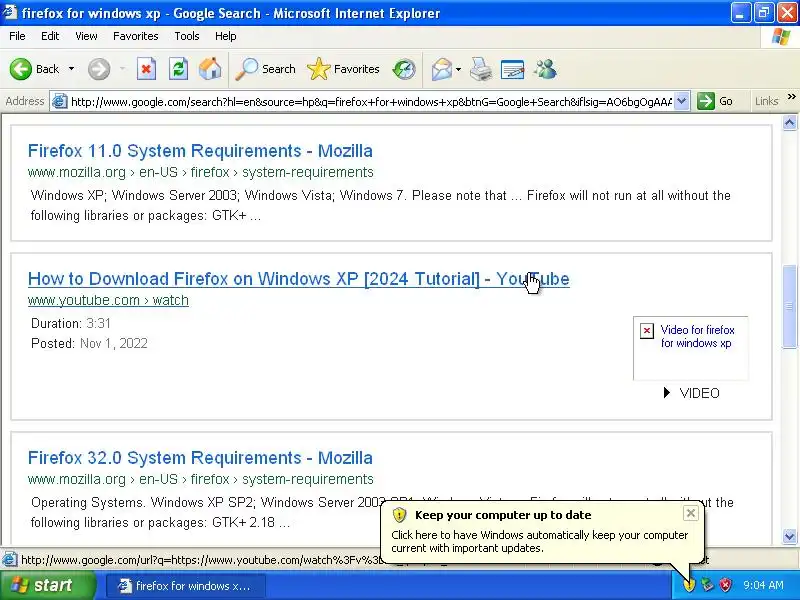
Task: Open the Messenger people icon
Action: click(545, 69)
